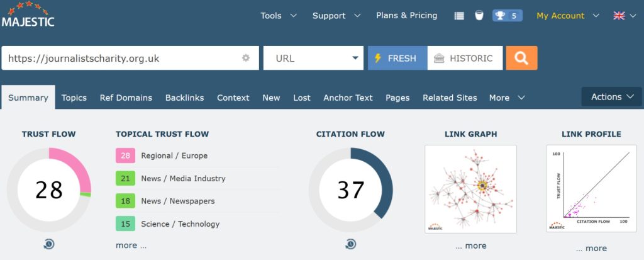Click the CITATION FLOW heading
Viewport: 644px width, 260px height.
[350, 134]
